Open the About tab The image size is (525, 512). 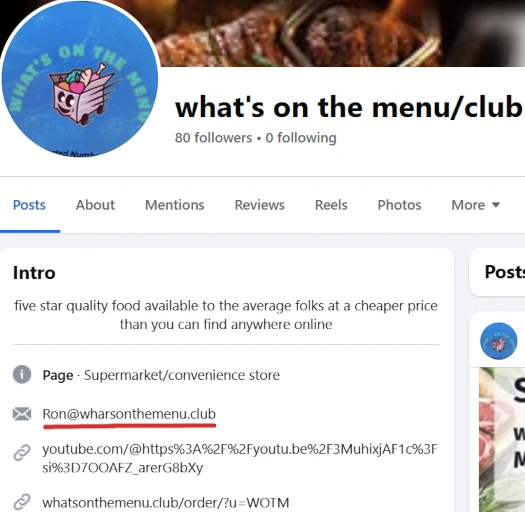pyautogui.click(x=95, y=205)
